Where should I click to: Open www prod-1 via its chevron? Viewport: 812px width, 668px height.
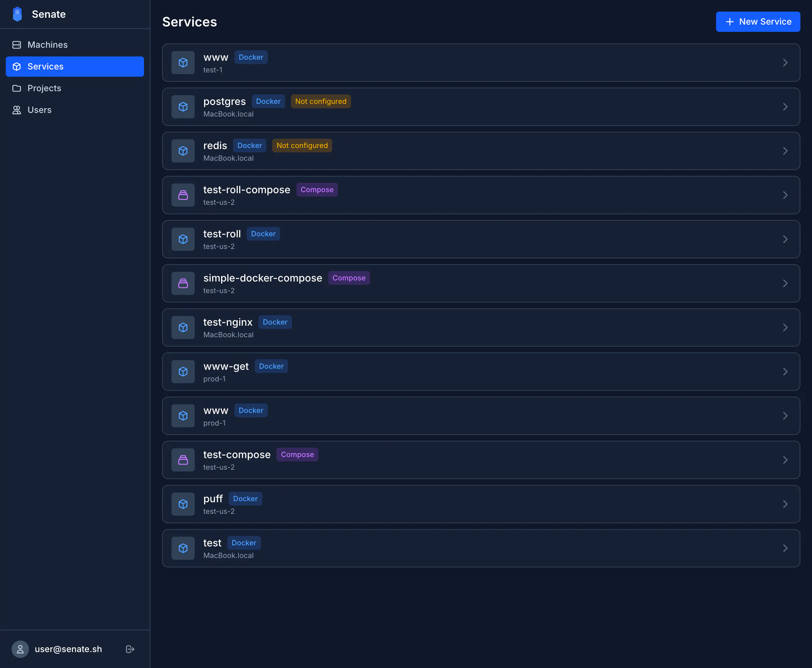[785, 415]
